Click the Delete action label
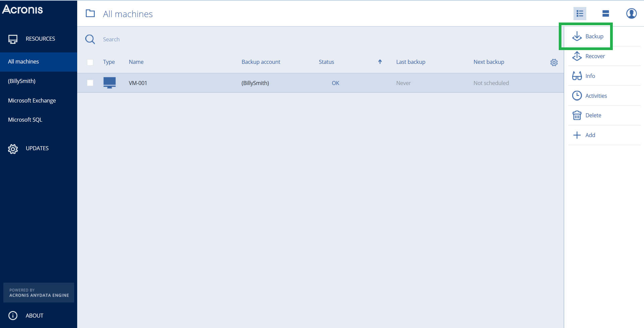644x328 pixels. (593, 115)
